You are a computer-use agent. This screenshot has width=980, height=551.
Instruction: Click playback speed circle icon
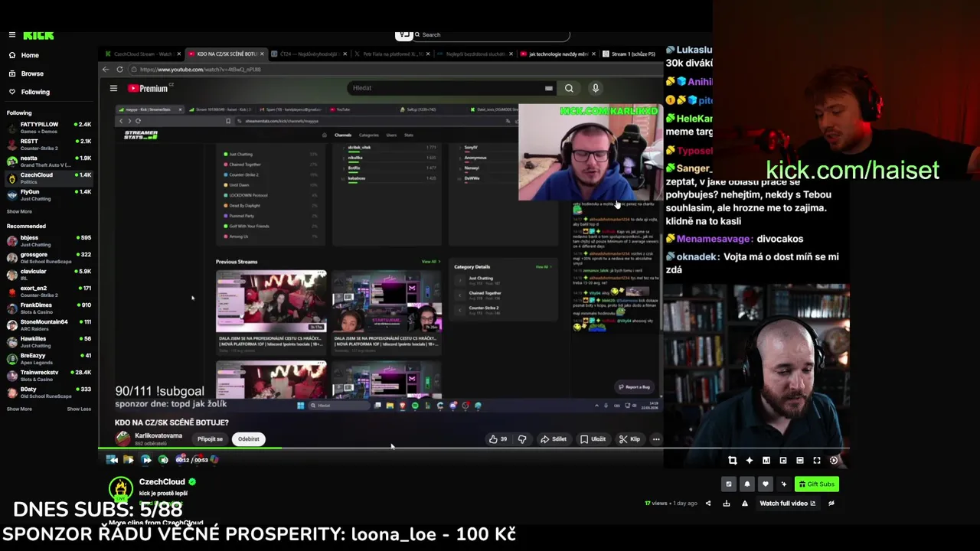click(834, 461)
